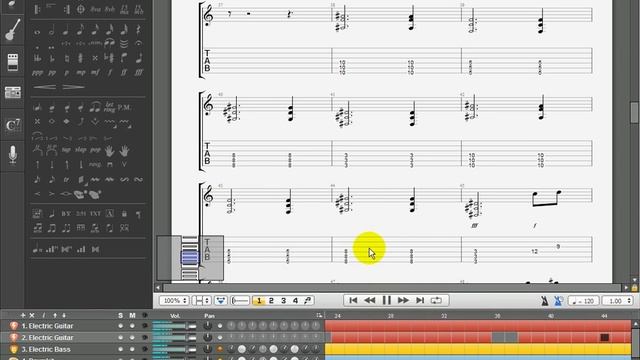Open the 100% zoom dropdown
This screenshot has height=360, width=640.
tap(173, 301)
